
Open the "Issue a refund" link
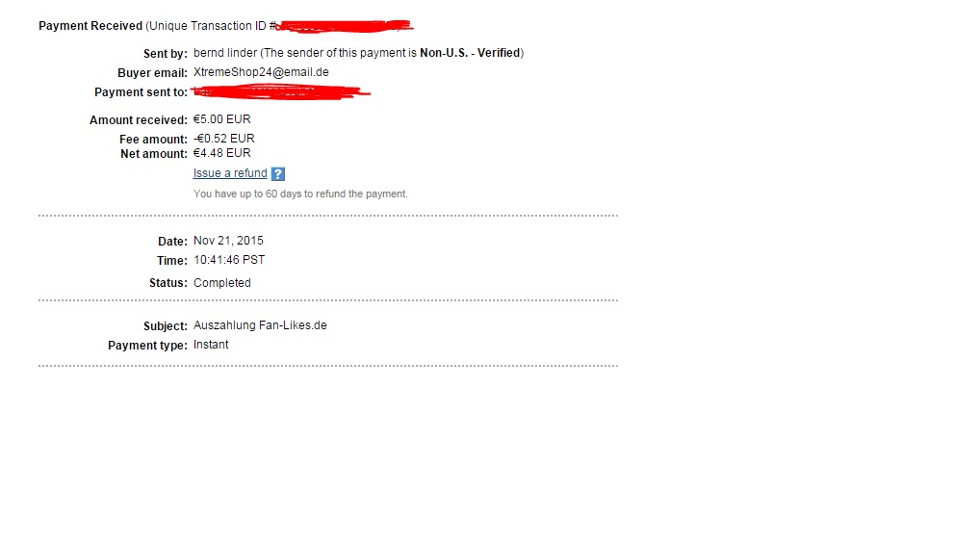point(230,173)
